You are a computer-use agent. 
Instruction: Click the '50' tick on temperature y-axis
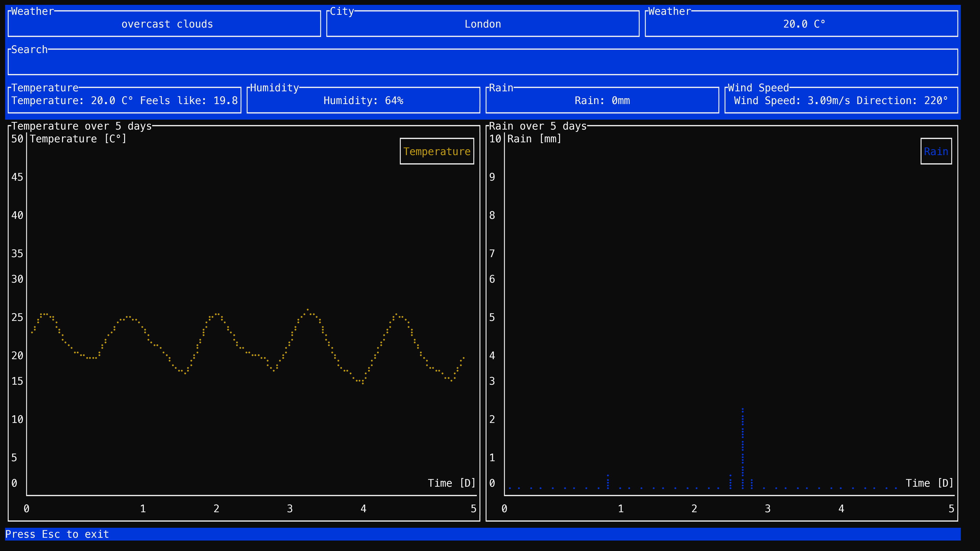pyautogui.click(x=17, y=139)
